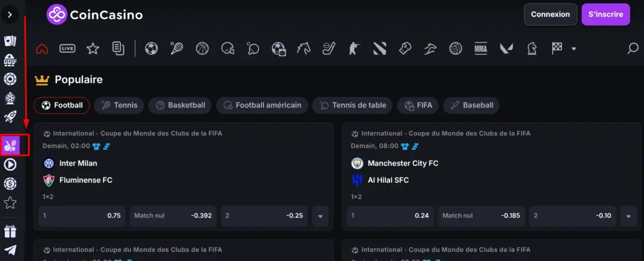
Task: Click the Connexion button
Action: point(550,15)
